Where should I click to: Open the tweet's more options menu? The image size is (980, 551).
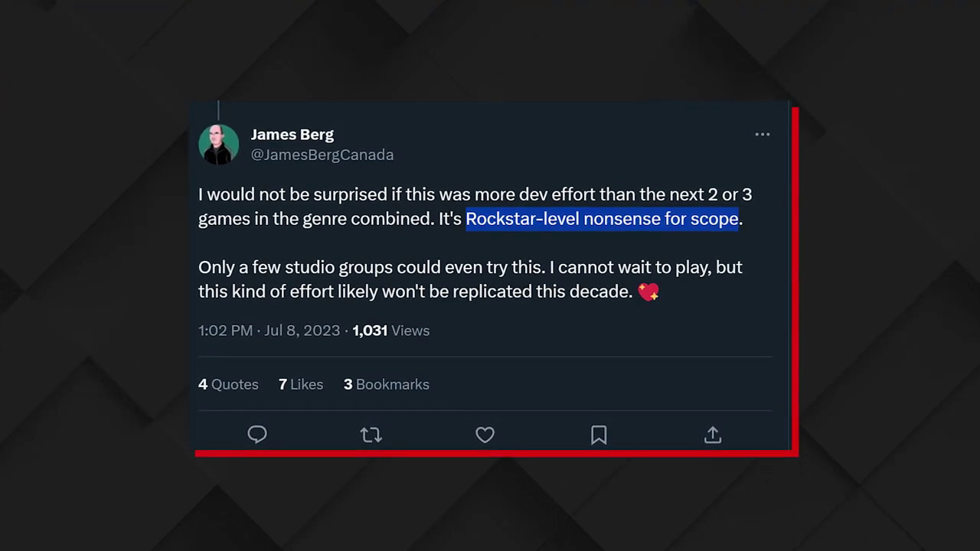pos(762,135)
